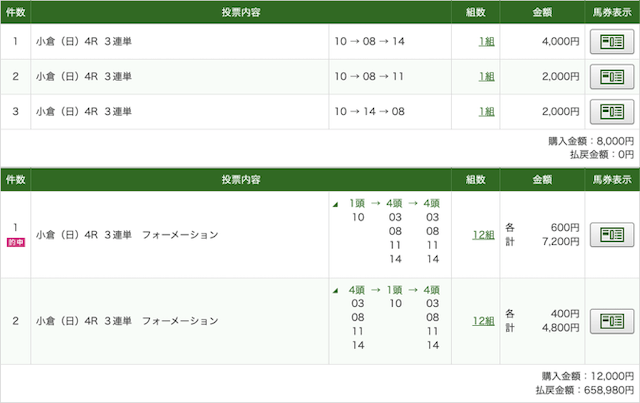The width and height of the screenshot is (640, 403).
Task: Open ticket view for 10→08→14 bet
Action: [x=612, y=42]
